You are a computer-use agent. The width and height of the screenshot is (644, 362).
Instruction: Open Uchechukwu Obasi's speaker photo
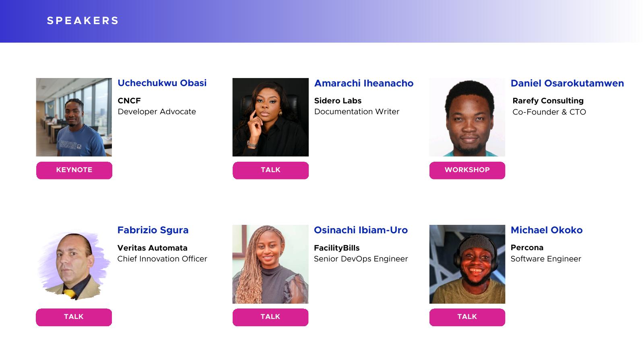click(74, 117)
